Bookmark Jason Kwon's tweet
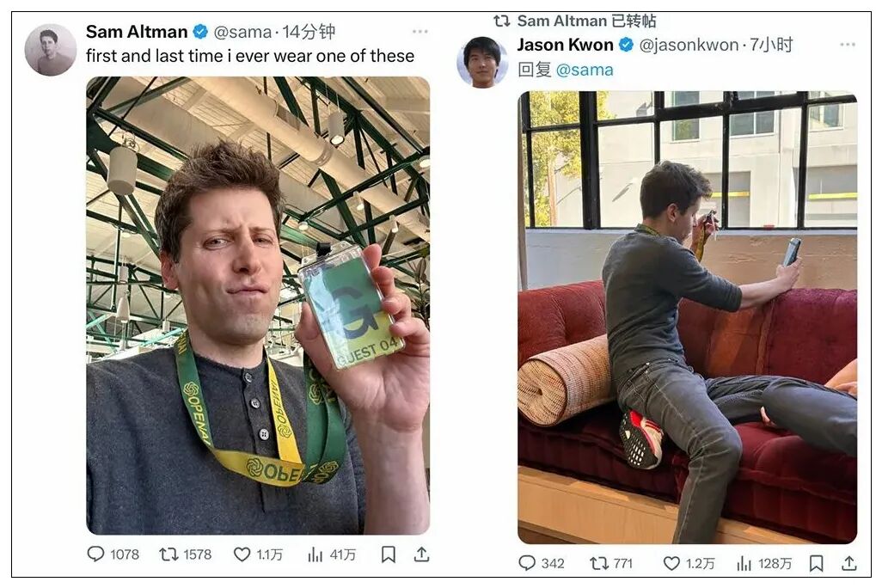The height and width of the screenshot is (588, 882). click(x=816, y=563)
